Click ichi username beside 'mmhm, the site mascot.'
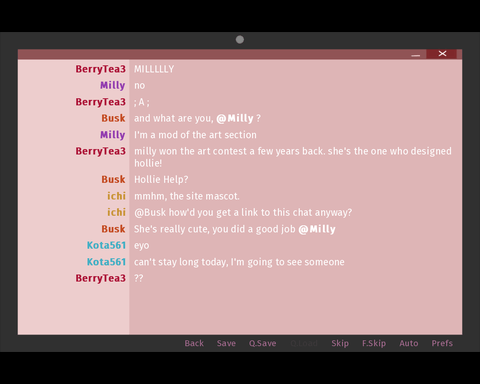The width and height of the screenshot is (480, 384). (116, 196)
